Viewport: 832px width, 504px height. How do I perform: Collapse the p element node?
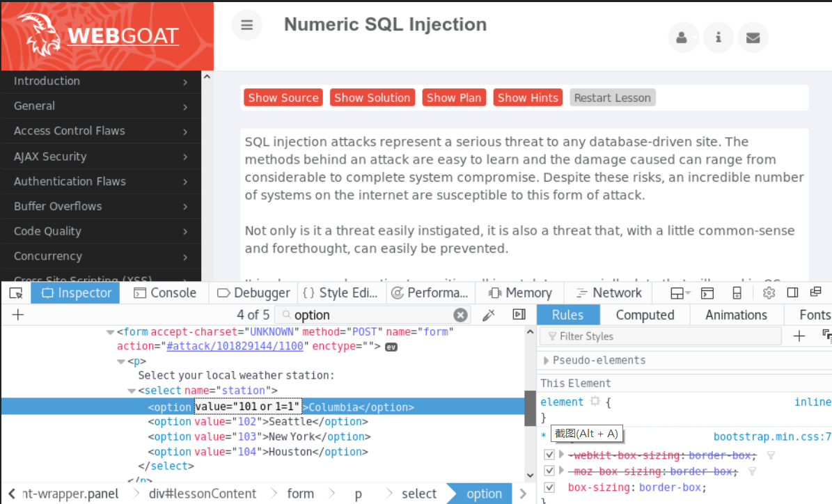tap(121, 361)
